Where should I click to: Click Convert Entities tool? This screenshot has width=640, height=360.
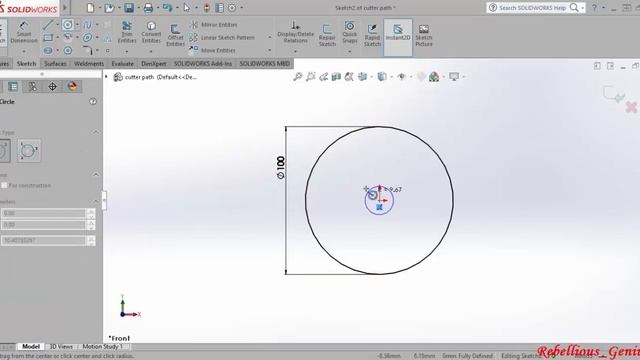point(151,32)
